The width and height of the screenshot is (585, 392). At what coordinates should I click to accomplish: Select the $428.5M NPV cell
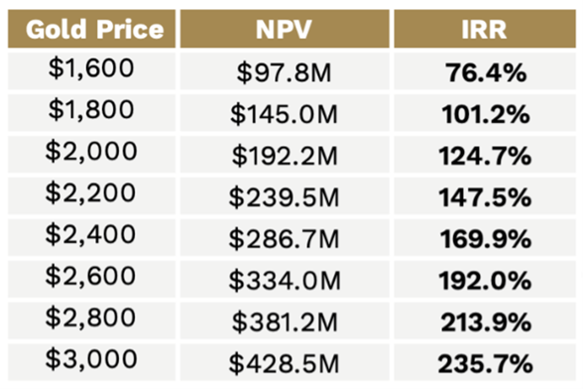pyautogui.click(x=284, y=362)
